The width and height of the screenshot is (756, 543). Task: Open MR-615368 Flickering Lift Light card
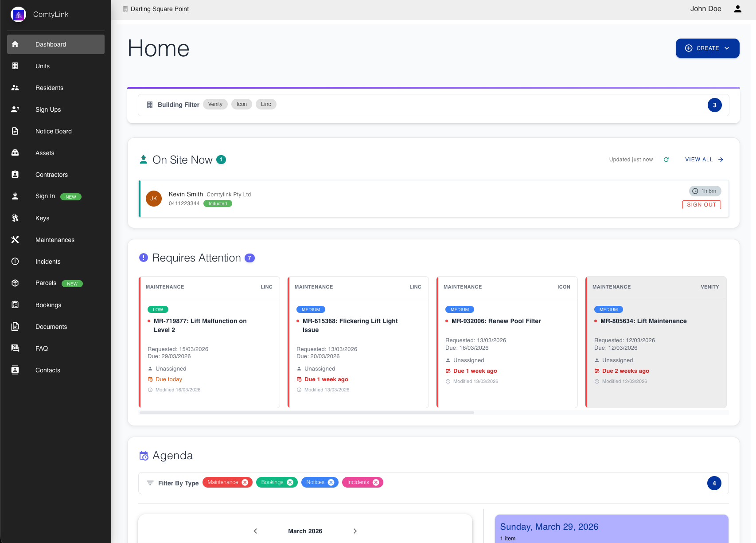click(358, 342)
